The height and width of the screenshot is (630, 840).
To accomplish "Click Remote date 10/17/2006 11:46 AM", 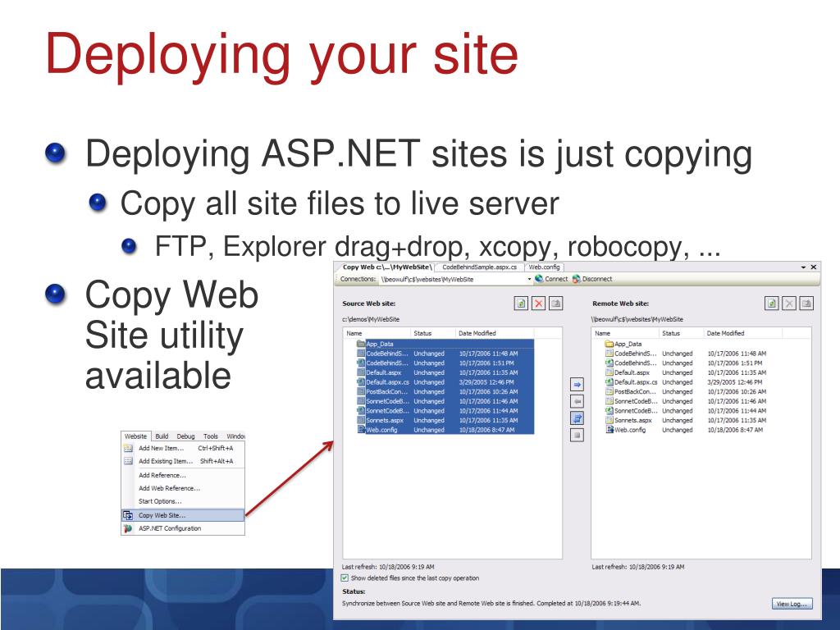I will coord(737,401).
